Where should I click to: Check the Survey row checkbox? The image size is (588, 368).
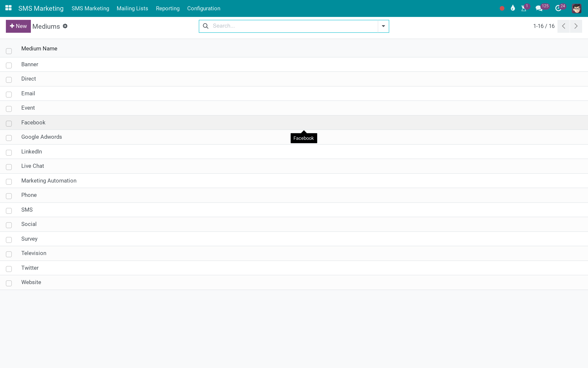(x=9, y=240)
